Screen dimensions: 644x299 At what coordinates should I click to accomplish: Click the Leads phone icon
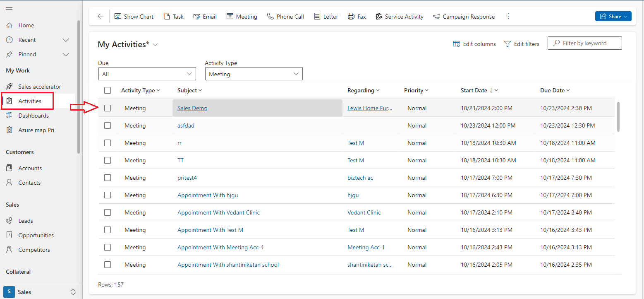pos(10,221)
